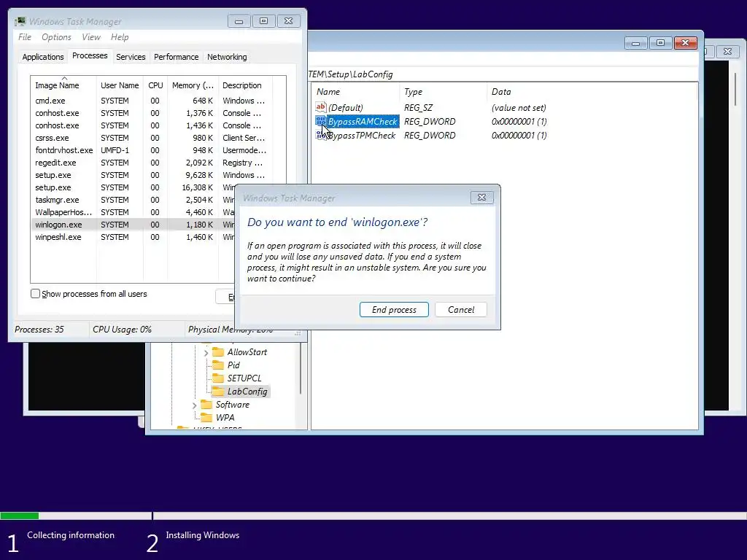Click the Pid folder icon
Screen dimensions: 747x560
(x=218, y=365)
